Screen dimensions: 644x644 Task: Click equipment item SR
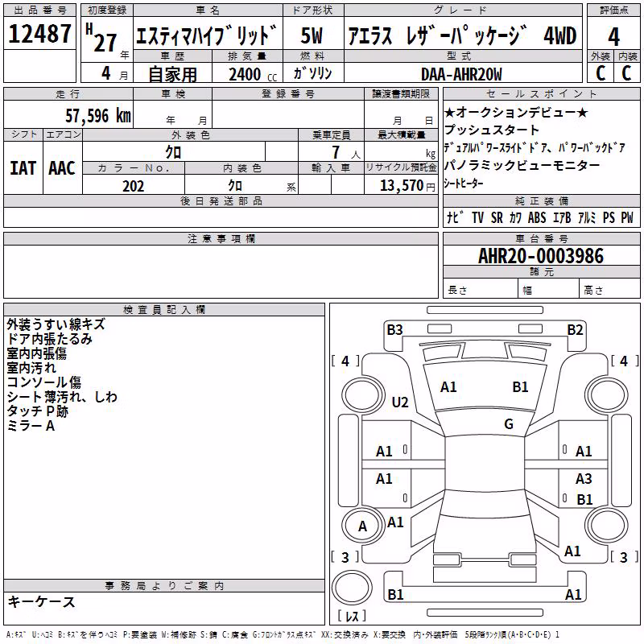click(497, 217)
